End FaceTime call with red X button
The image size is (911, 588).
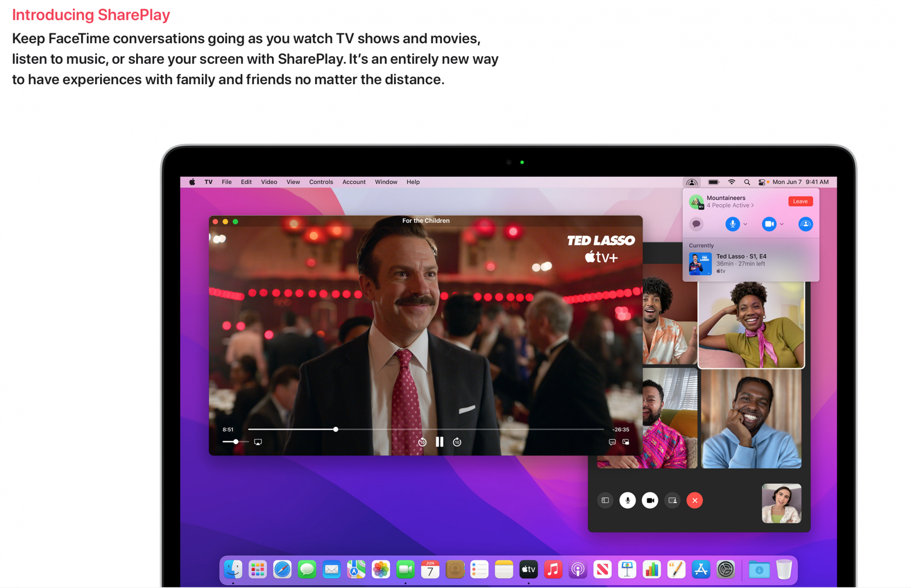(694, 500)
